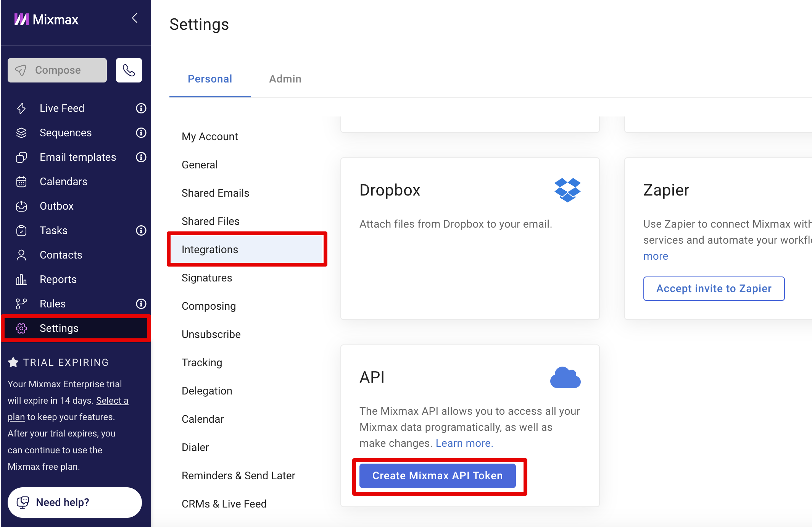Viewport: 812px width, 527px height.
Task: Click info icon beside Rules
Action: point(141,304)
